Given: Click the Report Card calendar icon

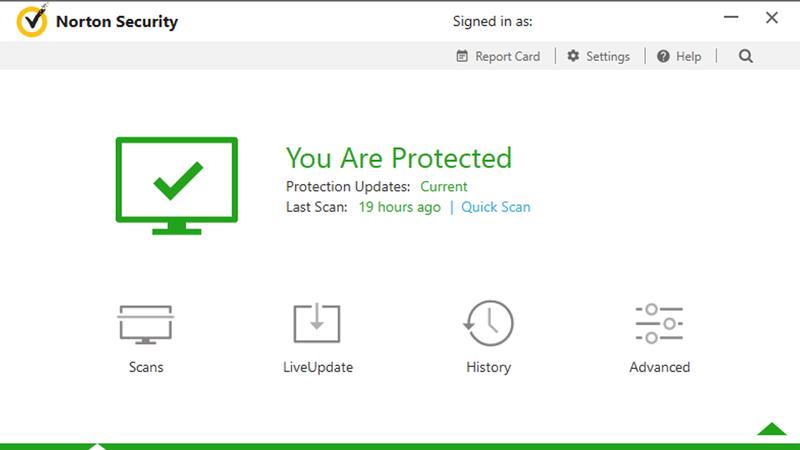Looking at the screenshot, I should click(462, 56).
